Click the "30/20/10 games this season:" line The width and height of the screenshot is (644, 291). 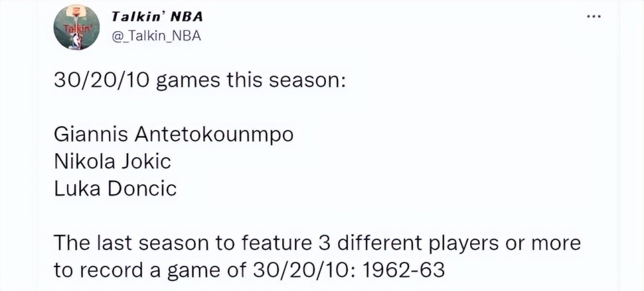[199, 80]
